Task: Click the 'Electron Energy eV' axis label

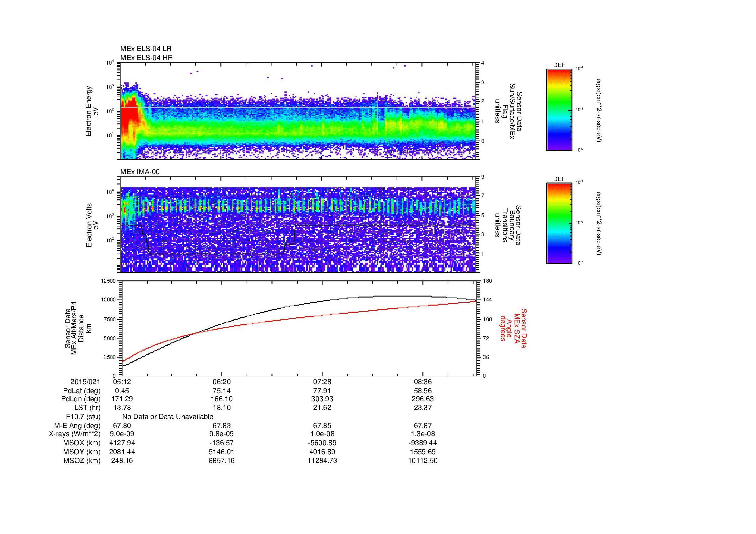Action: pyautogui.click(x=92, y=111)
